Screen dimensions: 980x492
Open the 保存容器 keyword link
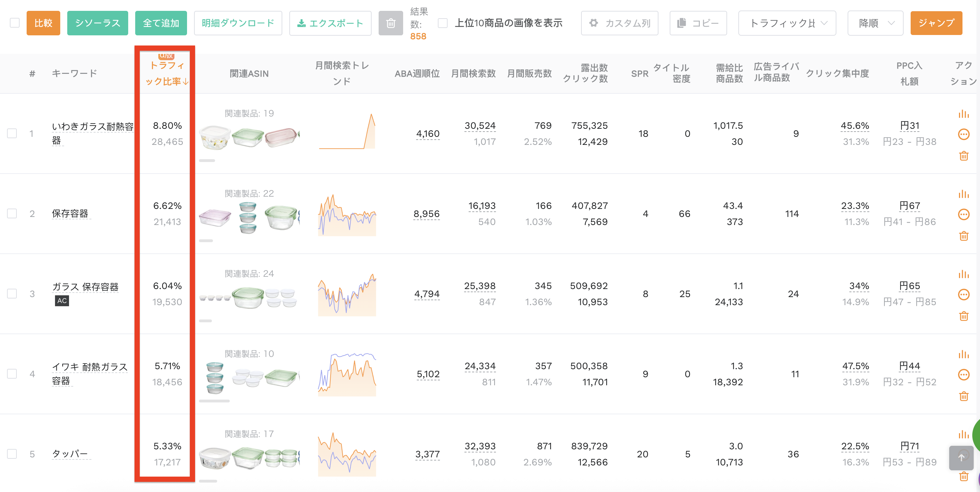click(x=70, y=213)
